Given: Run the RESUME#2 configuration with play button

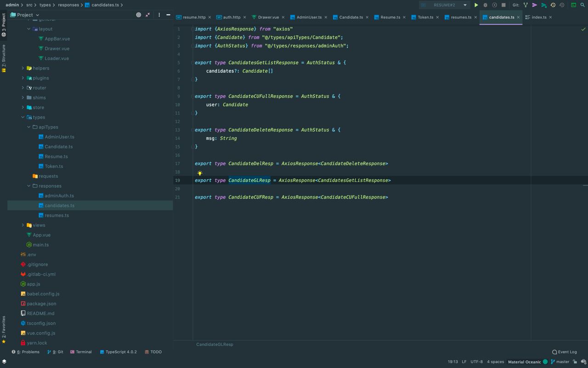Looking at the screenshot, I should 476,5.
